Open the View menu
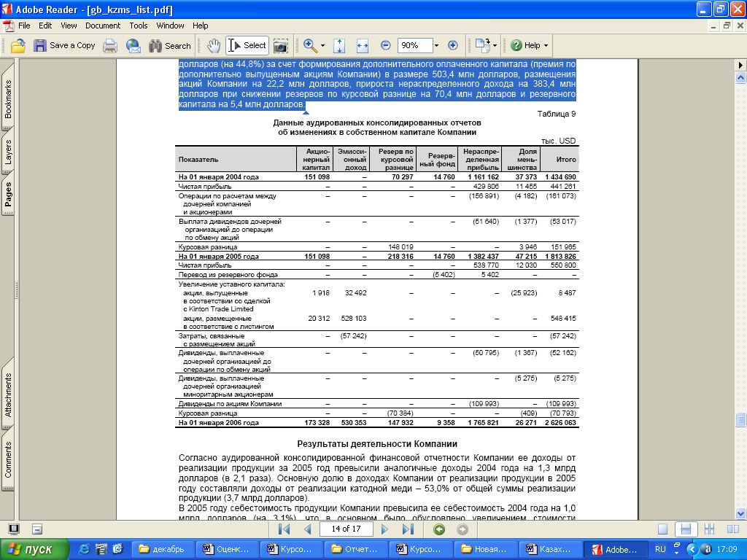The image size is (747, 560). tap(69, 26)
